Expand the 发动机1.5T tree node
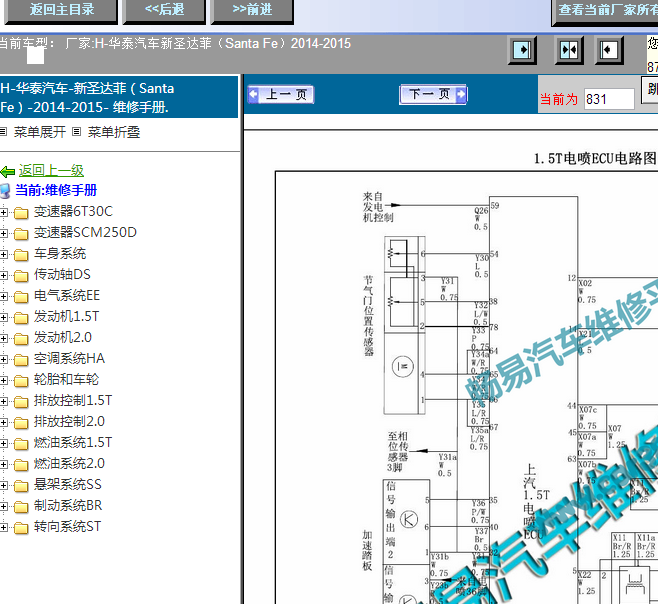The image size is (658, 604). coord(4,317)
